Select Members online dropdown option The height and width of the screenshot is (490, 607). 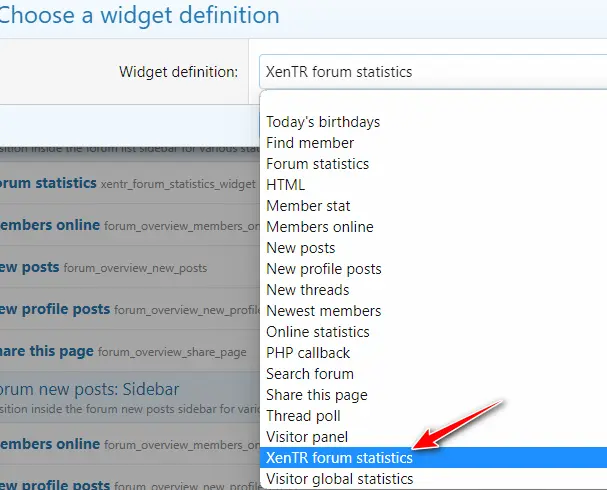(319, 227)
